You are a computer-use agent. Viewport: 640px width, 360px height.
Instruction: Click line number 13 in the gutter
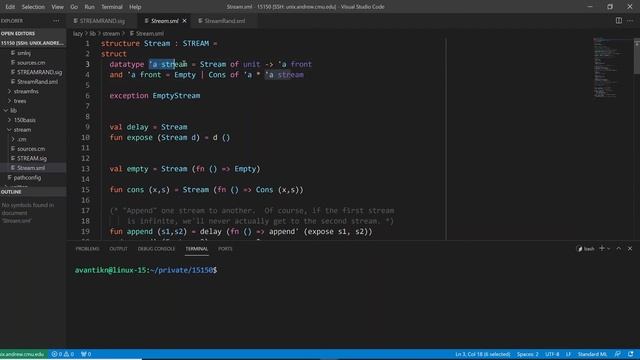85,169
